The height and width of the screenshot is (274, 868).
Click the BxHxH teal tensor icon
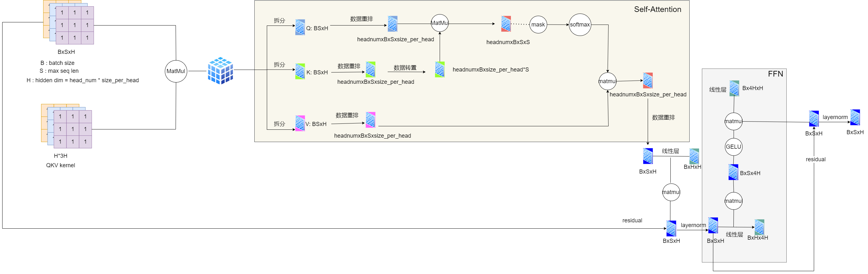694,156
